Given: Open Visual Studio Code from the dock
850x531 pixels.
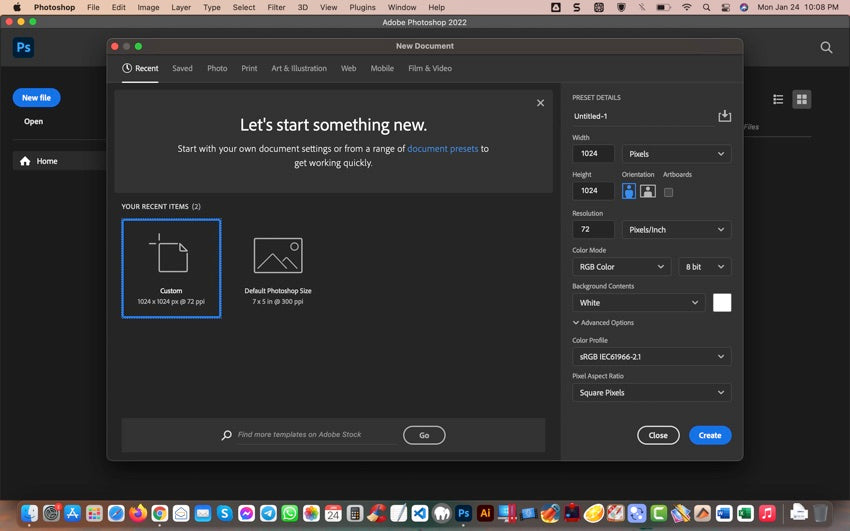Looking at the screenshot, I should pyautogui.click(x=420, y=513).
